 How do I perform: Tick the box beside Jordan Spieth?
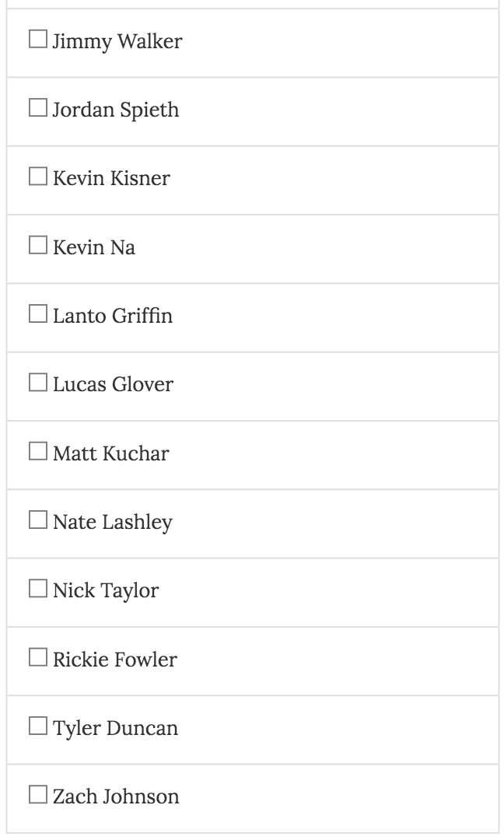click(38, 108)
